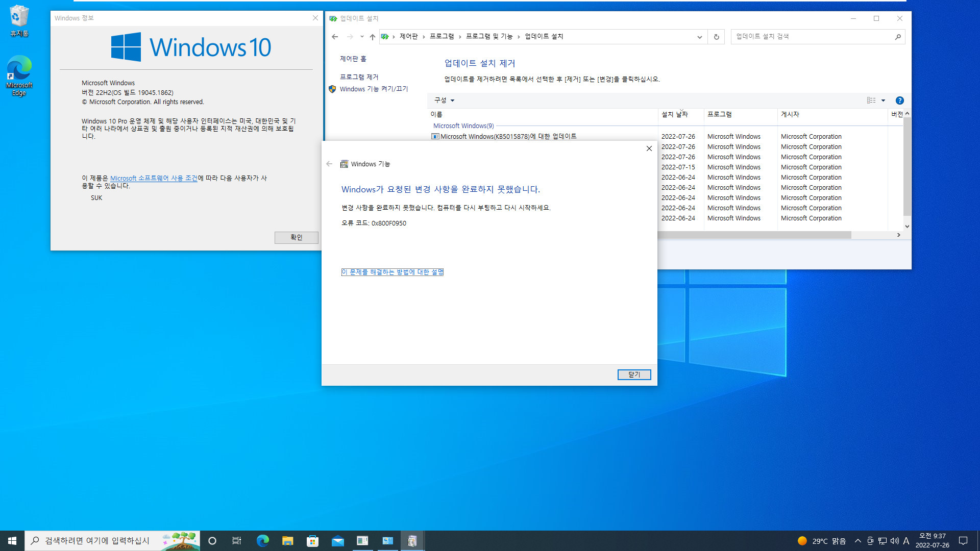Screen dimensions: 980x551
Task: Go back in the update window navigation
Action: (x=335, y=37)
